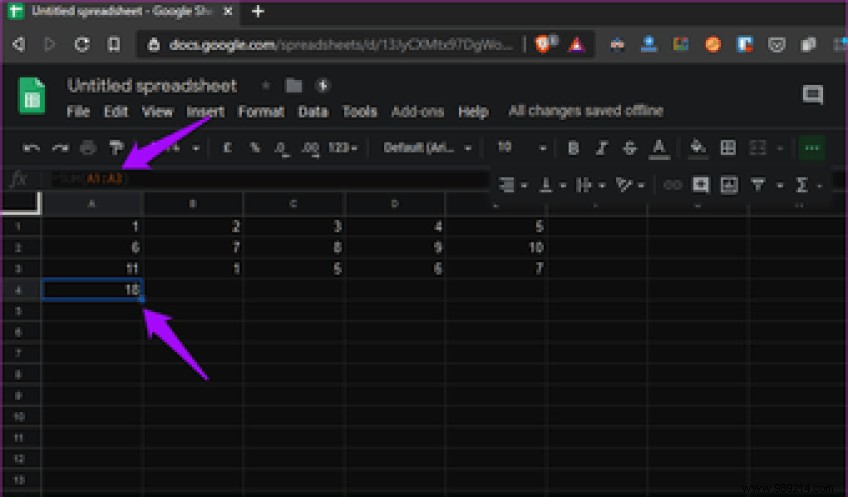
Task: Expand the merge cells type dropdown arrow
Action: click(779, 148)
